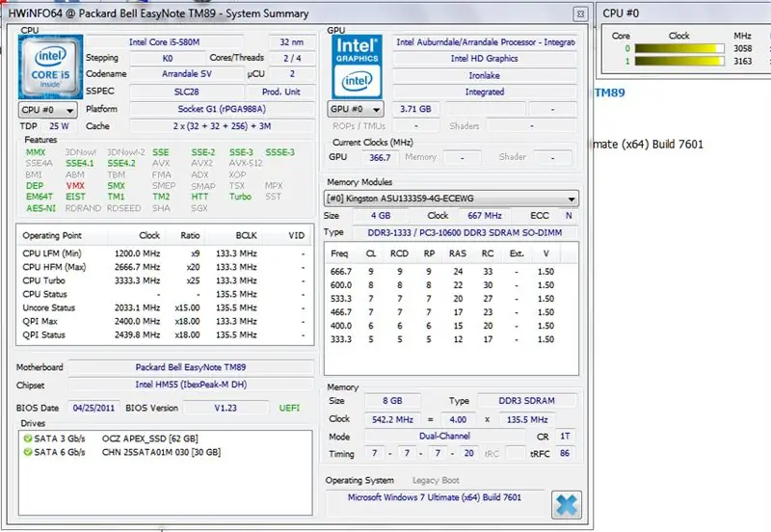Click the GPU memory 3.71 GB field
Viewport: 771px width, 532px height.
tap(415, 109)
